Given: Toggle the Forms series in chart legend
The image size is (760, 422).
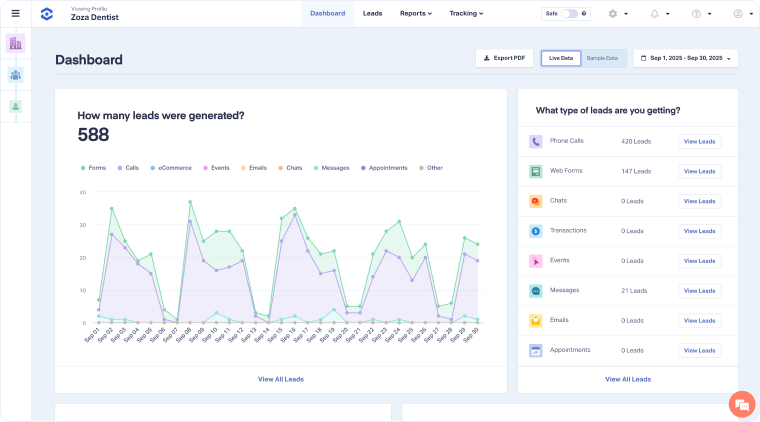Looking at the screenshot, I should click(x=93, y=168).
